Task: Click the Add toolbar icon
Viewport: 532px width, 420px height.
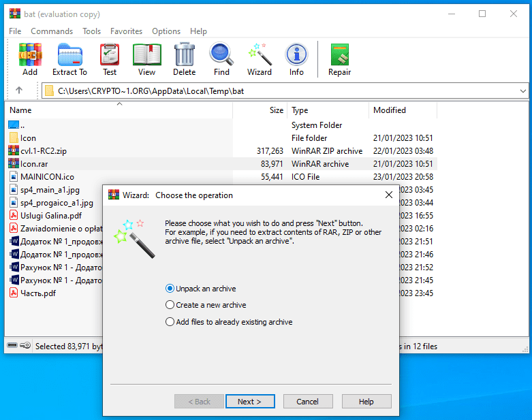Action: (30, 59)
